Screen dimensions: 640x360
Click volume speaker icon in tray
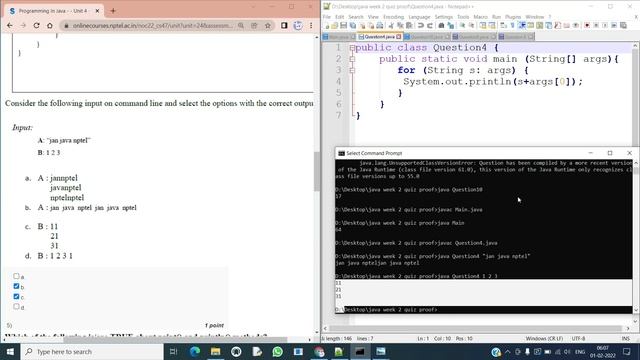[567, 351]
